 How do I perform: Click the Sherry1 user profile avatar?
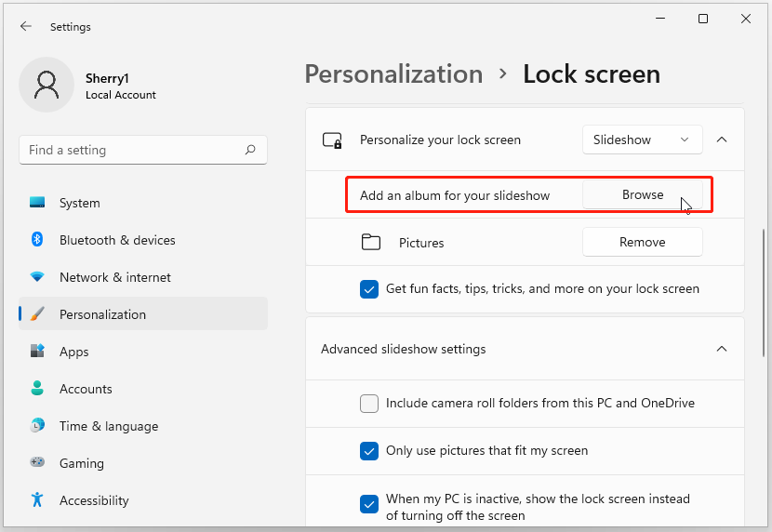46,86
